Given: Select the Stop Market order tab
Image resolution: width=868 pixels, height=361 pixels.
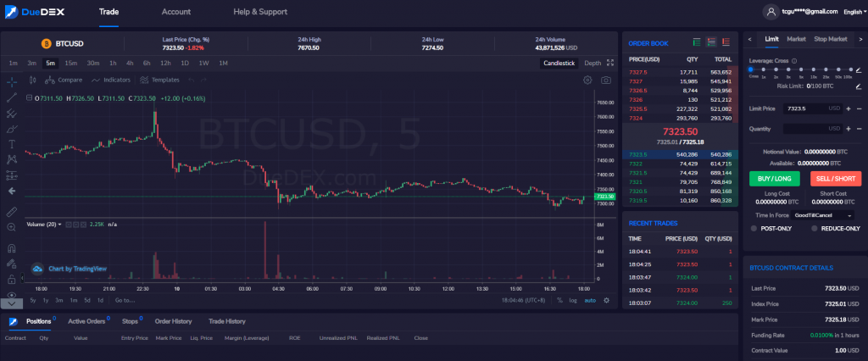Looking at the screenshot, I should tap(831, 39).
